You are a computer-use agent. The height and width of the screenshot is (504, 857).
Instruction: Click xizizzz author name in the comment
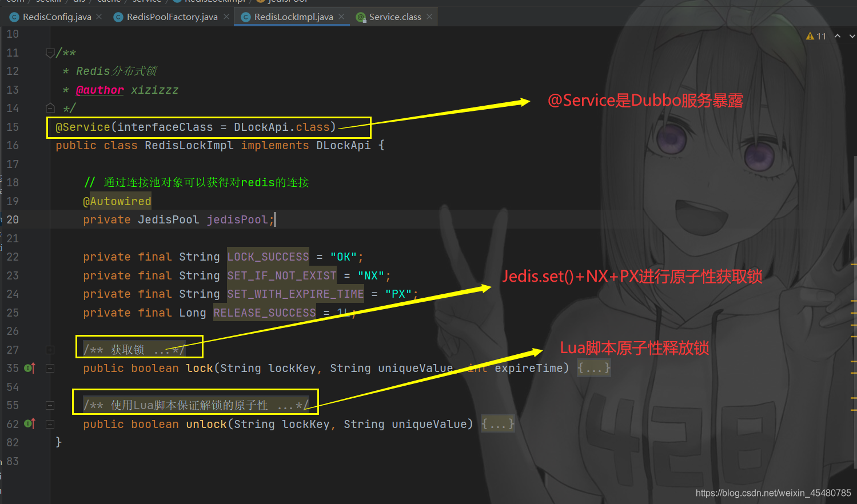click(x=155, y=90)
